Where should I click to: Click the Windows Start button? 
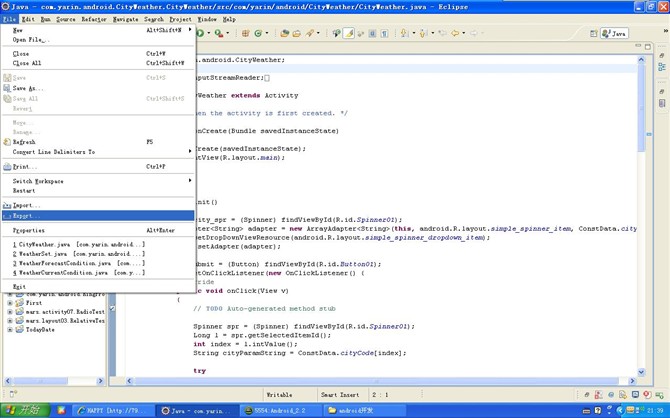click(25, 410)
